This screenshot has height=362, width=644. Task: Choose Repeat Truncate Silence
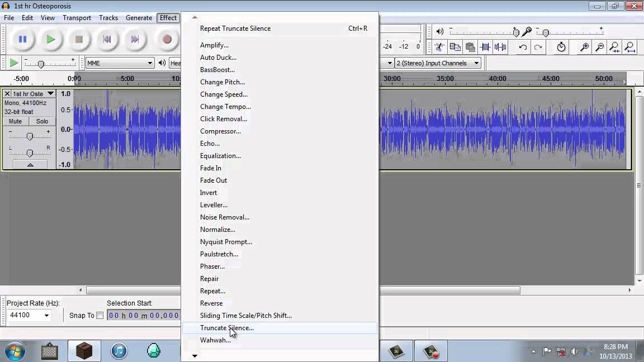tap(280, 28)
